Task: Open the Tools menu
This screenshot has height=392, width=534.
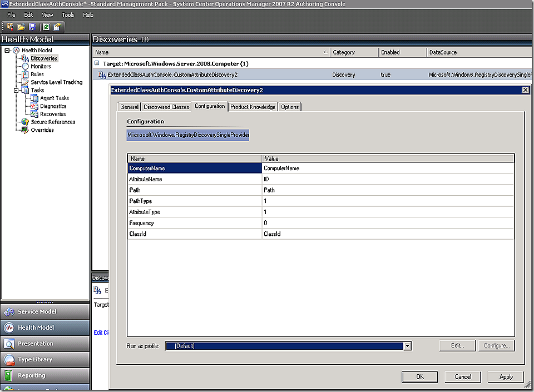Action: point(68,15)
